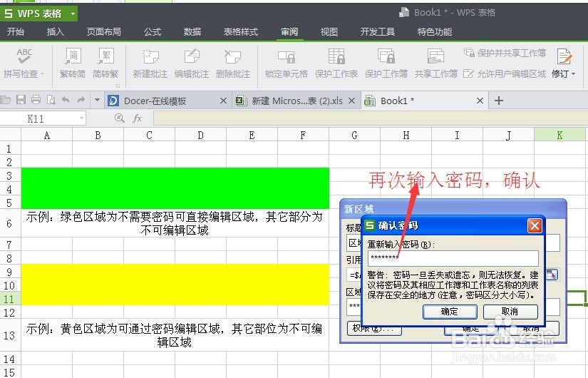Image resolution: width=588 pixels, height=378 pixels.
Task: Switch to the 开始 ribbon tab
Action: (16, 32)
